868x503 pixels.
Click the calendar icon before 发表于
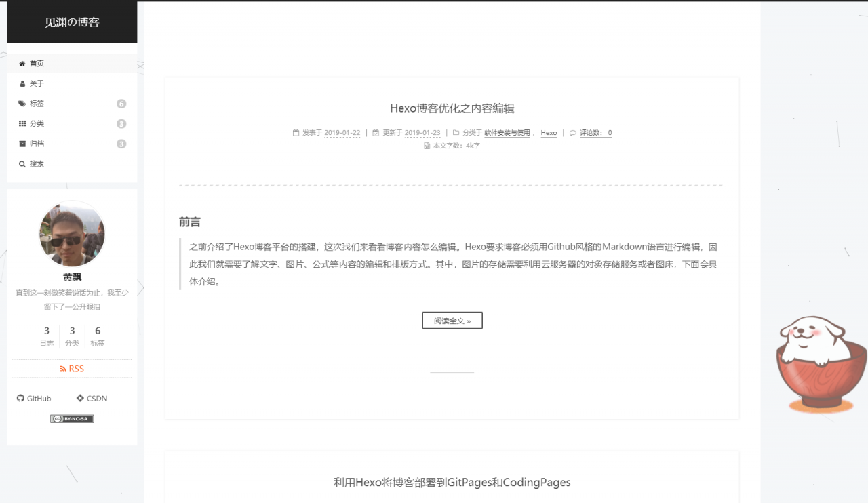296,133
